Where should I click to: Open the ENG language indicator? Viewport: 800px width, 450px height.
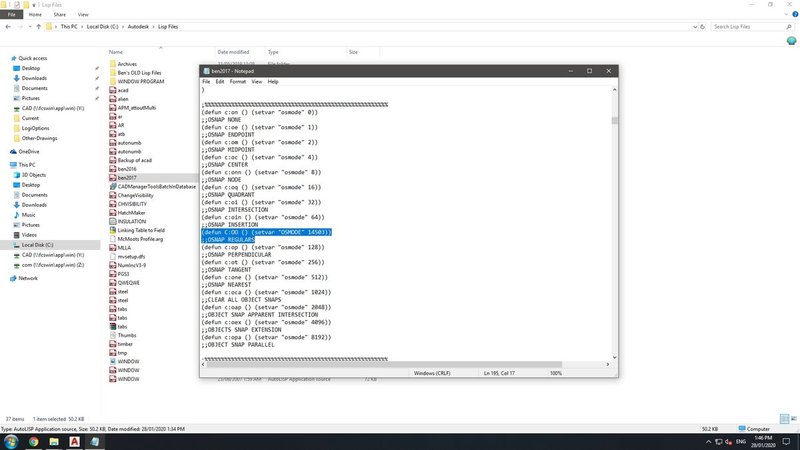click(741, 442)
